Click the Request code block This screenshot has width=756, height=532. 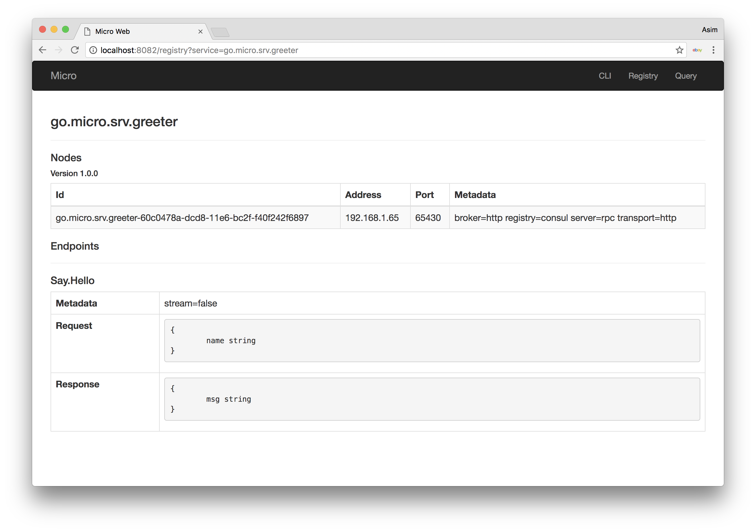click(432, 341)
